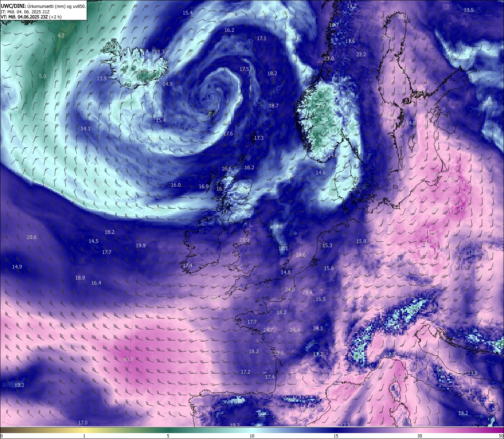Click the color scale tick label 1
The height and width of the screenshot is (439, 504).
(84, 435)
